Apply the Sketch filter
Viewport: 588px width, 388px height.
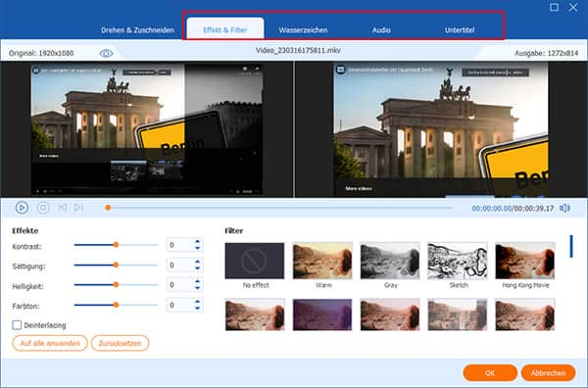click(x=458, y=261)
